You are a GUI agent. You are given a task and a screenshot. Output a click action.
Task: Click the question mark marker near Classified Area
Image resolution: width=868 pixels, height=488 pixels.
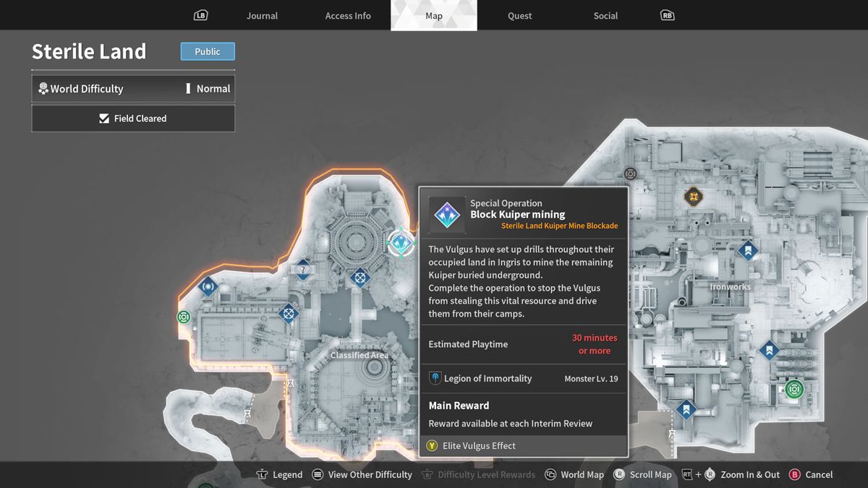coord(302,270)
